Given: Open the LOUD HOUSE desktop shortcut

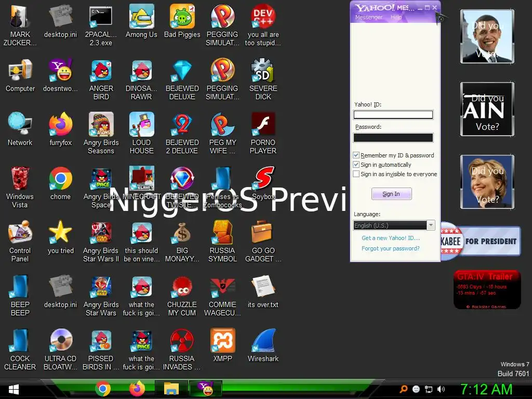Looking at the screenshot, I should [141, 134].
